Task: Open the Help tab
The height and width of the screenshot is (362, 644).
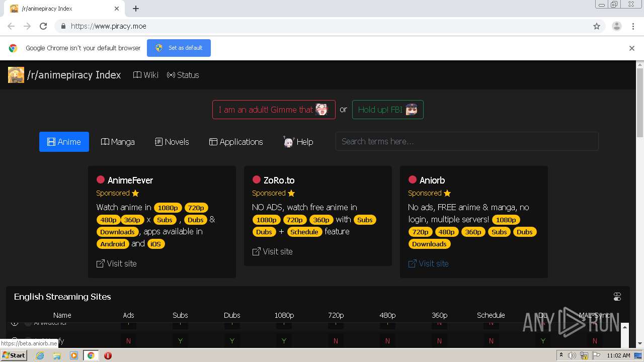Action: pyautogui.click(x=298, y=142)
